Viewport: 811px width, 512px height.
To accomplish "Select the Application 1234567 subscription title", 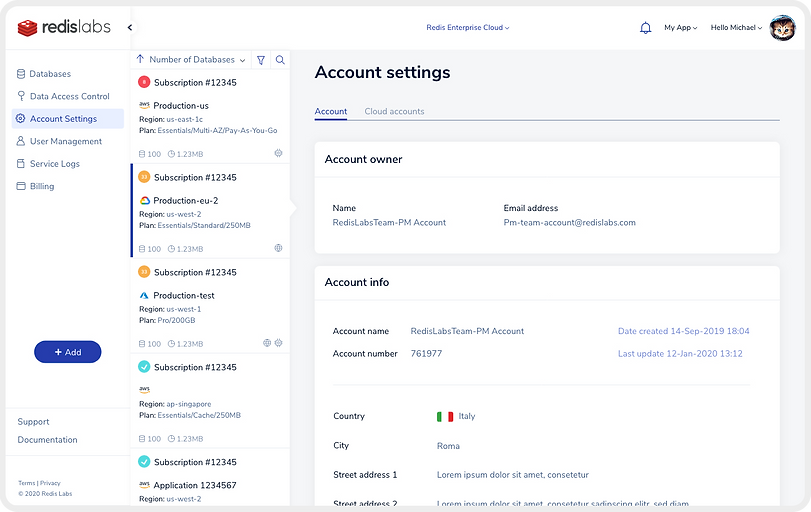I will pos(195,485).
